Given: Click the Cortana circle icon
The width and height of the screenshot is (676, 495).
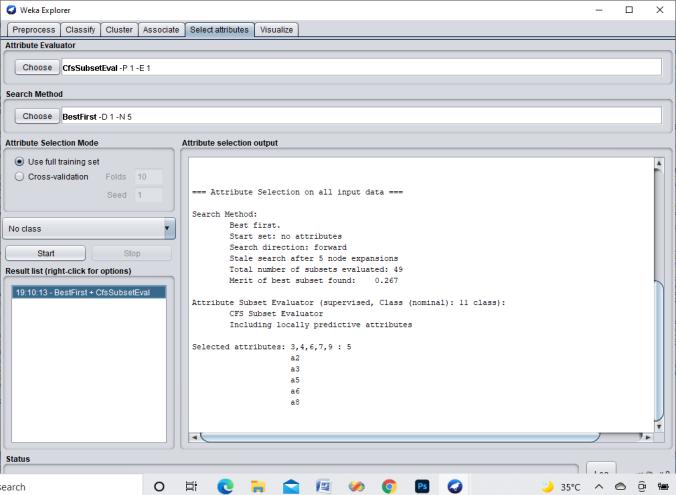Looking at the screenshot, I should point(159,486).
